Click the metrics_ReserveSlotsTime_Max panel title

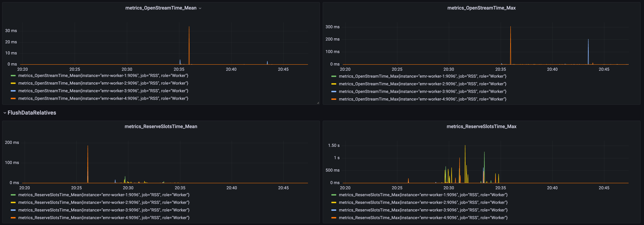tap(481, 127)
